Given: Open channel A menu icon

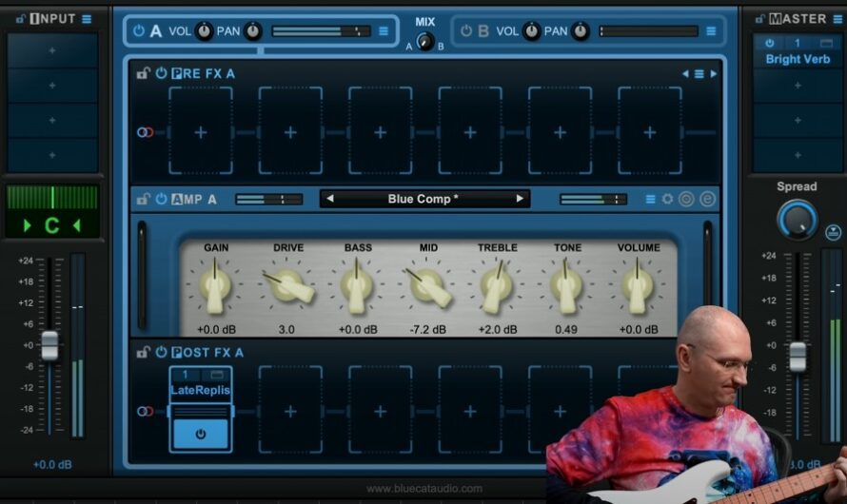Looking at the screenshot, I should point(384,31).
